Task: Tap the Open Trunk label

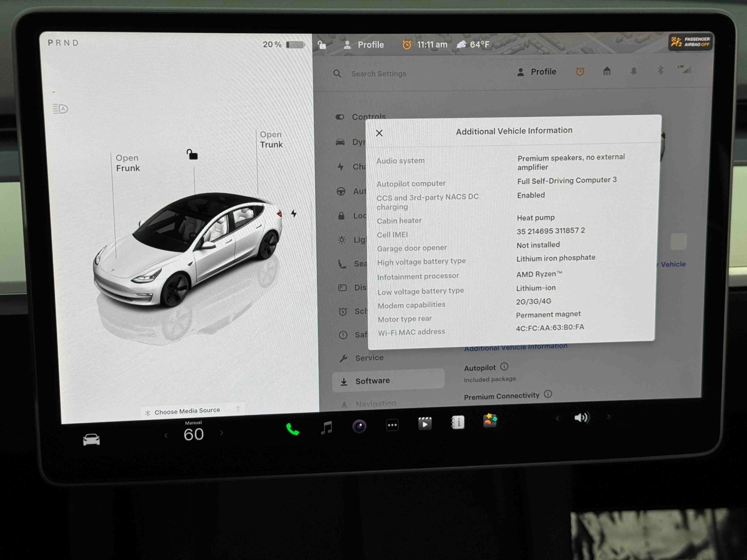Action: [271, 140]
